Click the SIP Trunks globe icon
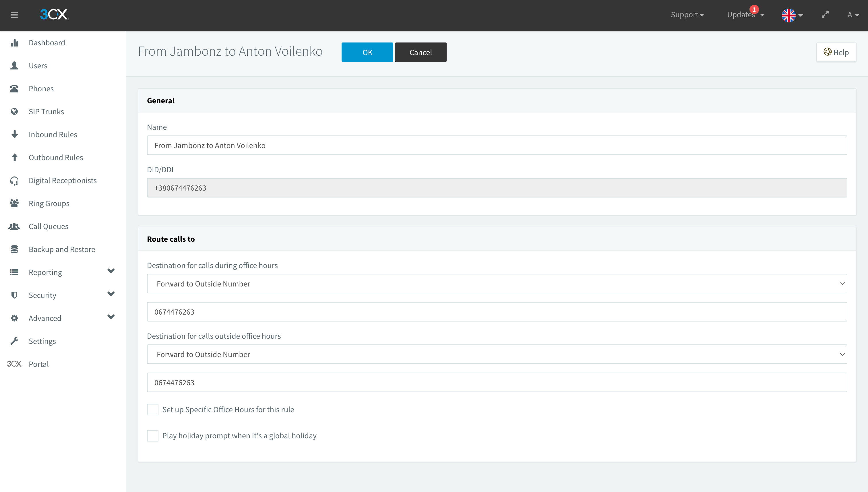 [x=15, y=111]
